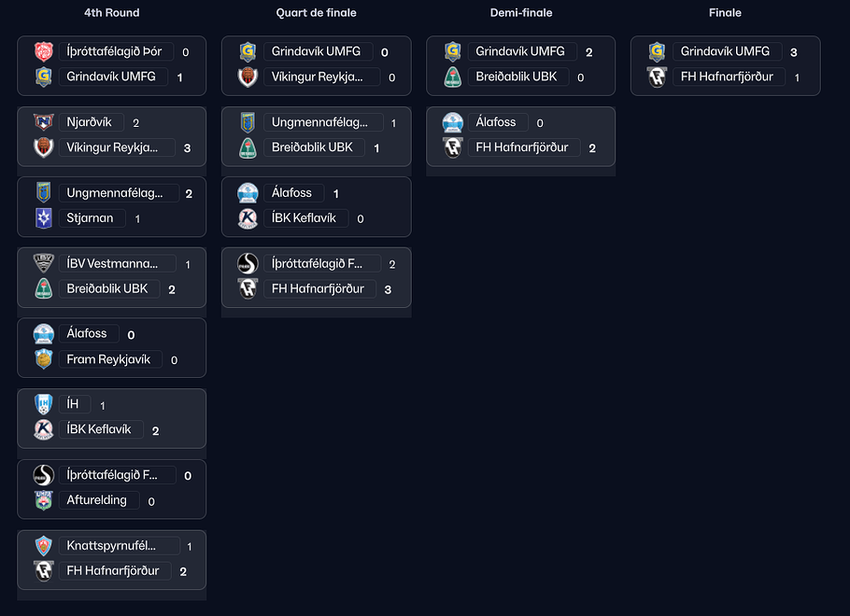Click the Demi-finale round header

(x=521, y=13)
